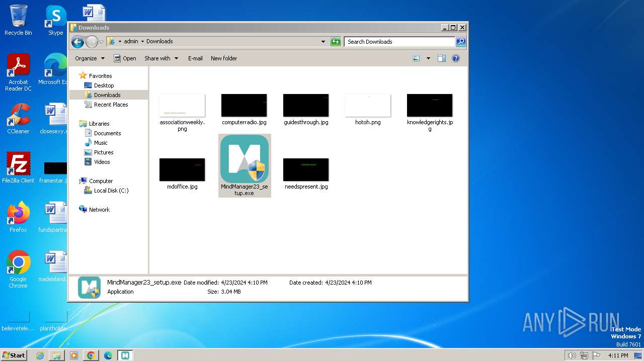Open the Organize menu
This screenshot has height=362, width=644.
point(90,58)
